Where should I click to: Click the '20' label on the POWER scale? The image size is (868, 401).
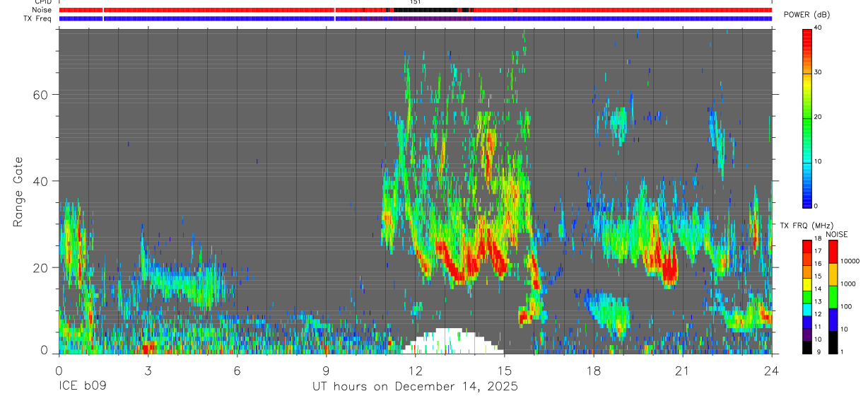[x=818, y=117]
